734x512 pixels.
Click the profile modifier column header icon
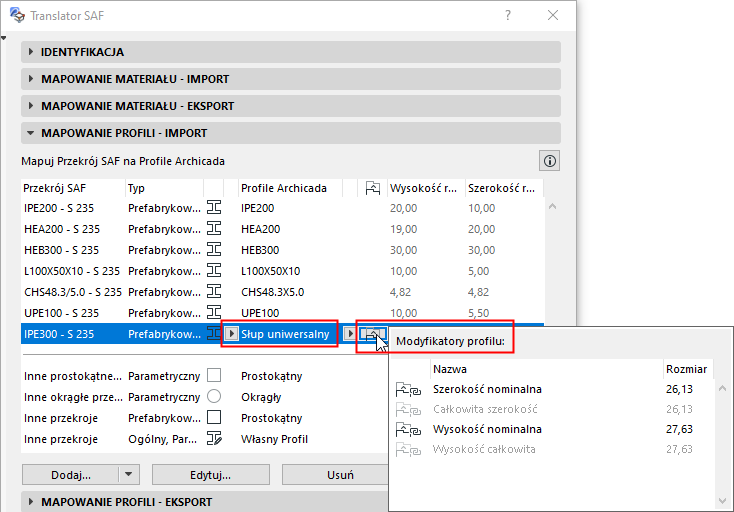coord(373,188)
